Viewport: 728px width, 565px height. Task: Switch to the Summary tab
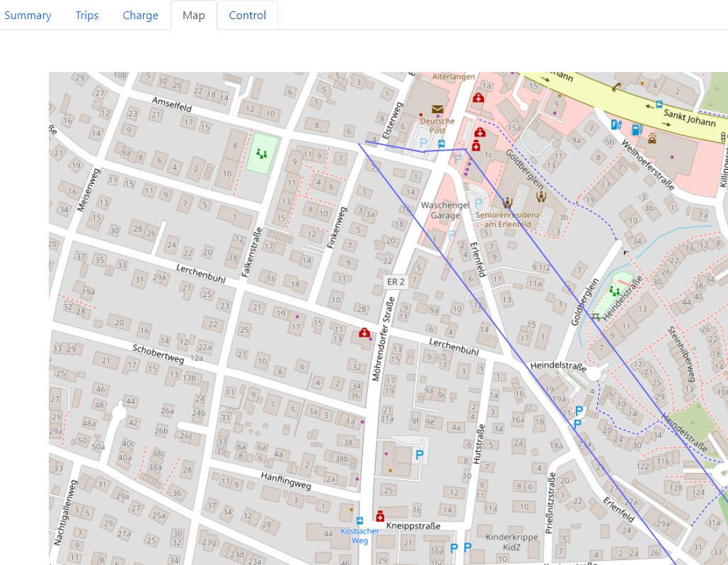pyautogui.click(x=28, y=15)
